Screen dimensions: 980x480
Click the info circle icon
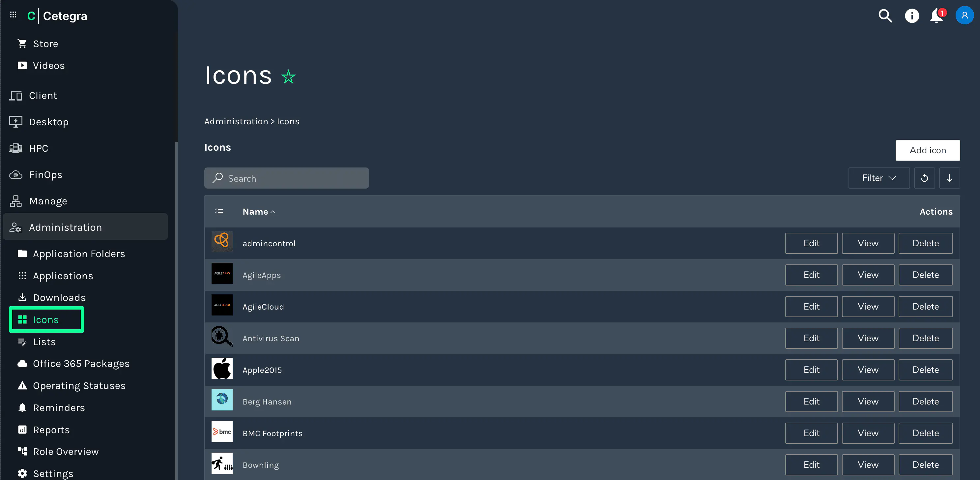[x=911, y=15]
